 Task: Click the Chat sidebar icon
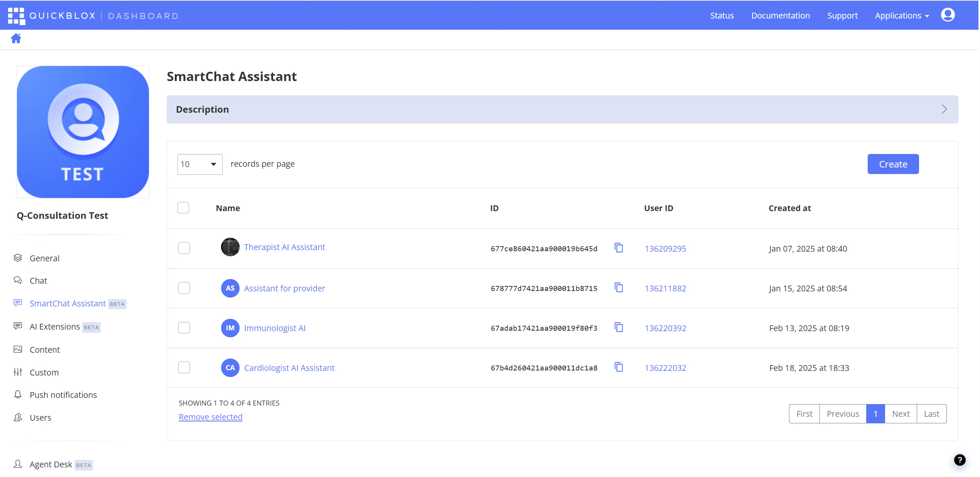coord(18,280)
